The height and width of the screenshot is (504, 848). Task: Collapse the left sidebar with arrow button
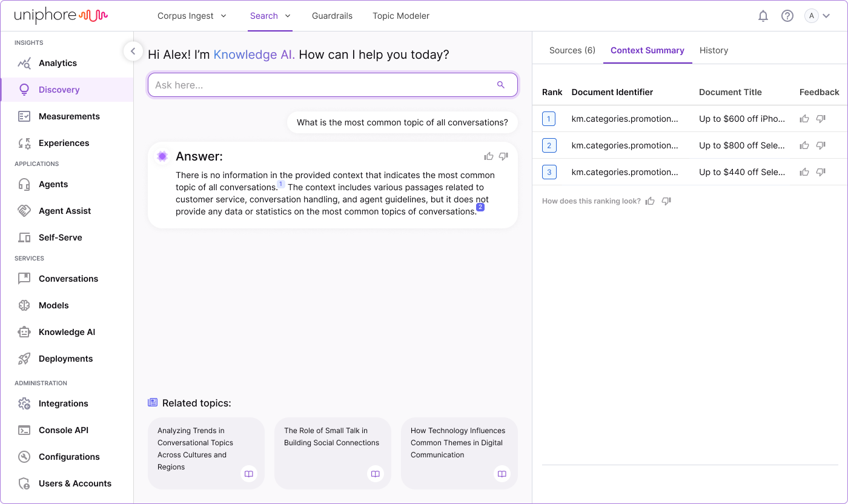[133, 51]
